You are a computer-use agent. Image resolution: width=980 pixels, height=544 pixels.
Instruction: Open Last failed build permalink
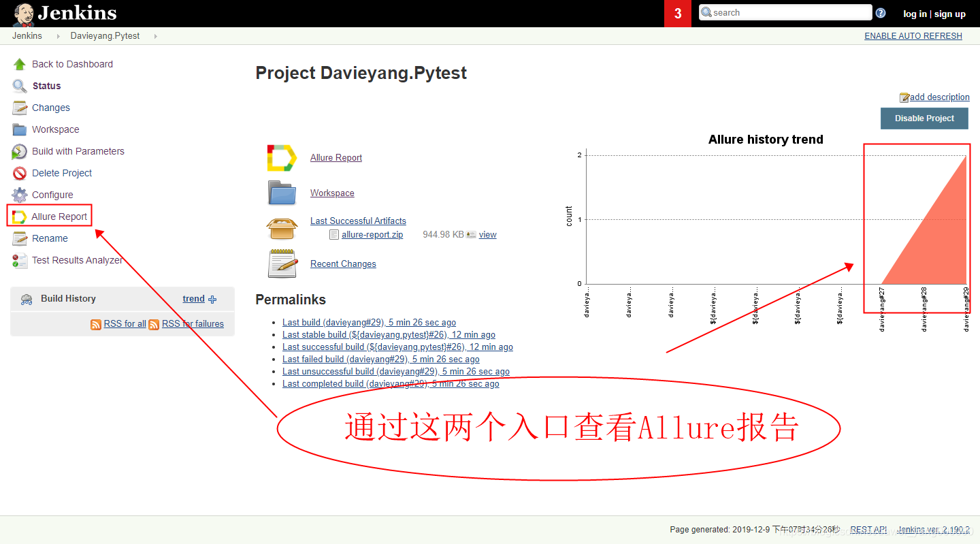[x=380, y=359]
